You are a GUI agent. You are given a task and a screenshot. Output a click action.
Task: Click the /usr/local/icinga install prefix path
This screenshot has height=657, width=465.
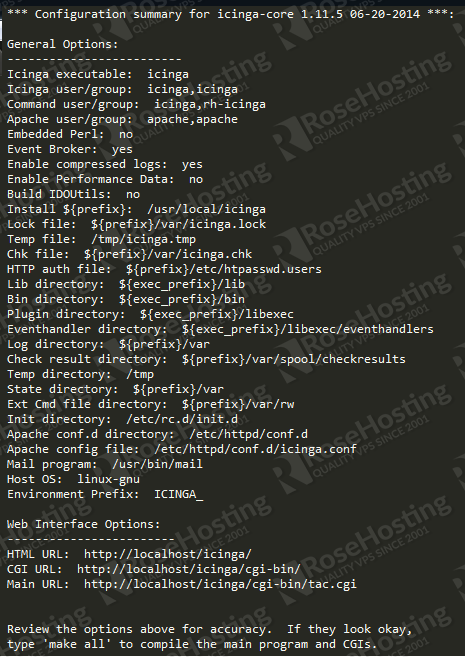pos(206,209)
